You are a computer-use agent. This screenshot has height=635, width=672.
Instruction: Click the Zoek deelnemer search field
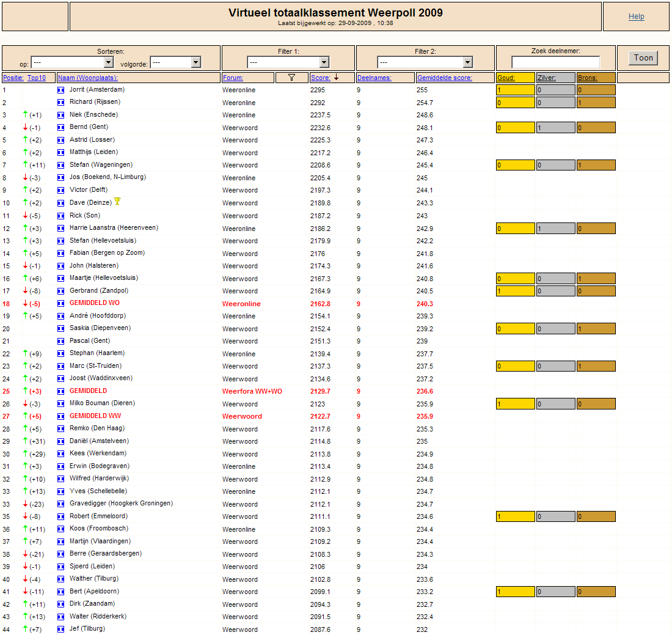[x=555, y=62]
